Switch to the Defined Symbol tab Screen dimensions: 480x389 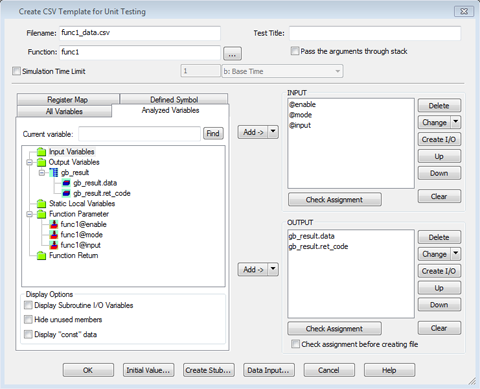[174, 99]
